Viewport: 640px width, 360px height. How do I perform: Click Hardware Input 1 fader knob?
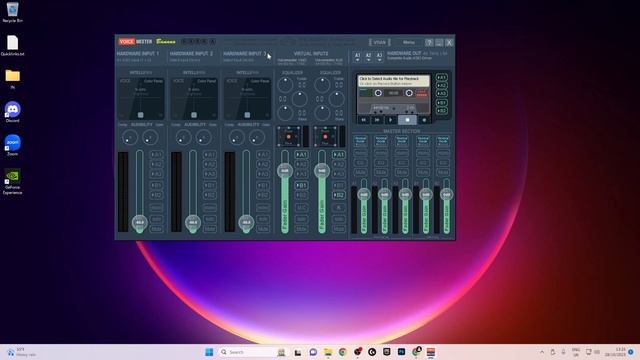pos(140,222)
